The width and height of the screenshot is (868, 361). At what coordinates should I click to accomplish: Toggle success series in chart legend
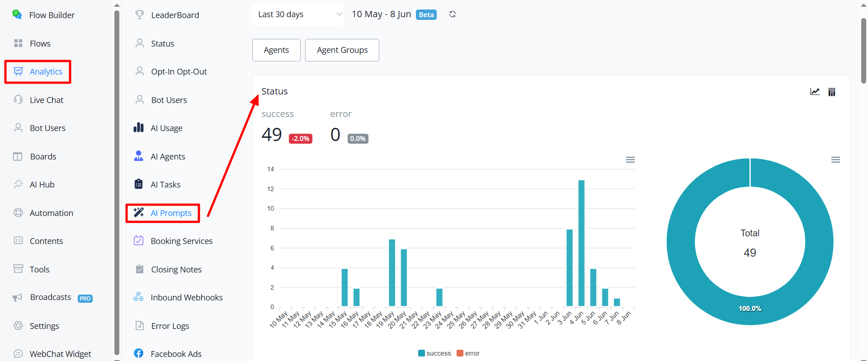(x=434, y=353)
